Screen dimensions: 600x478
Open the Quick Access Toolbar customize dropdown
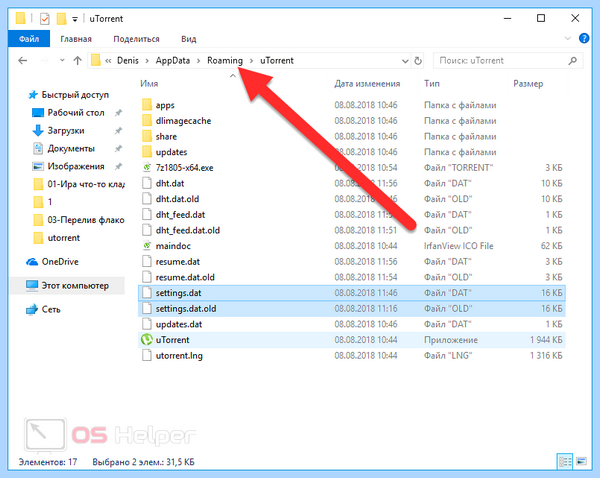(75, 19)
